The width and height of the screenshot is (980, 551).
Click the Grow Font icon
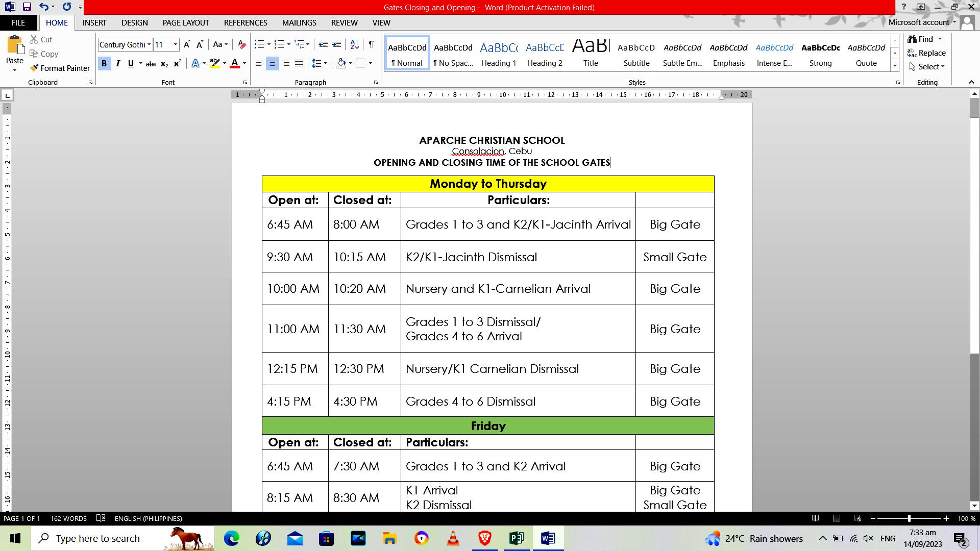coord(187,45)
